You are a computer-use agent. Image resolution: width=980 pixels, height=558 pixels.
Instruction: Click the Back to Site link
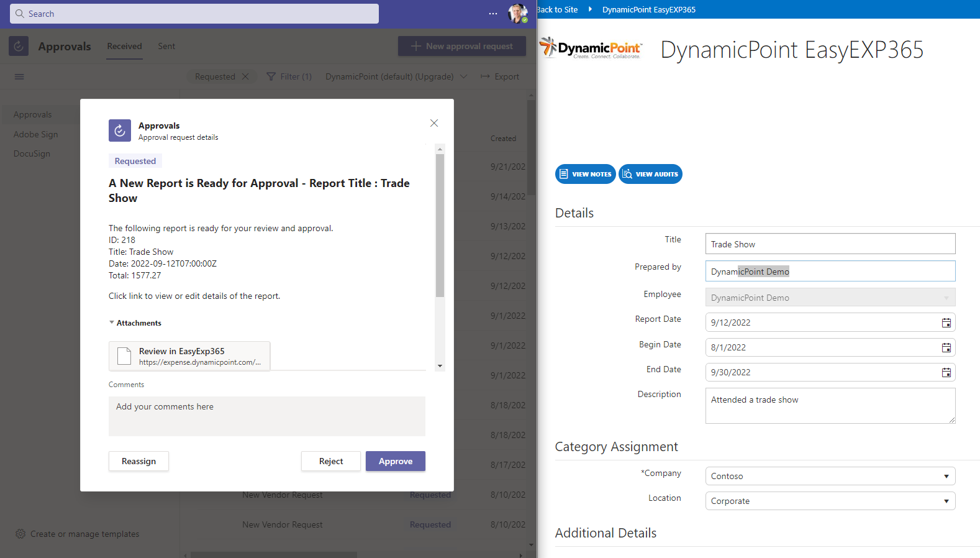pyautogui.click(x=558, y=9)
